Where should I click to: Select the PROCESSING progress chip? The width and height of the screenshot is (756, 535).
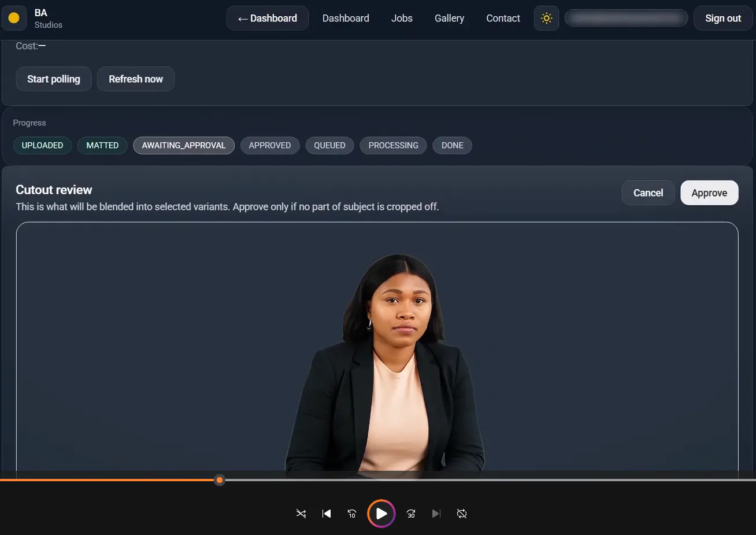tap(394, 145)
